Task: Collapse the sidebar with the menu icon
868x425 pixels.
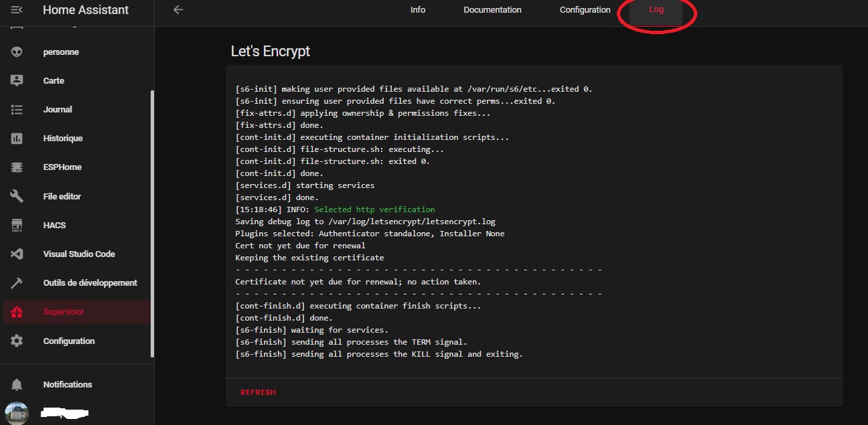Action: pos(17,10)
